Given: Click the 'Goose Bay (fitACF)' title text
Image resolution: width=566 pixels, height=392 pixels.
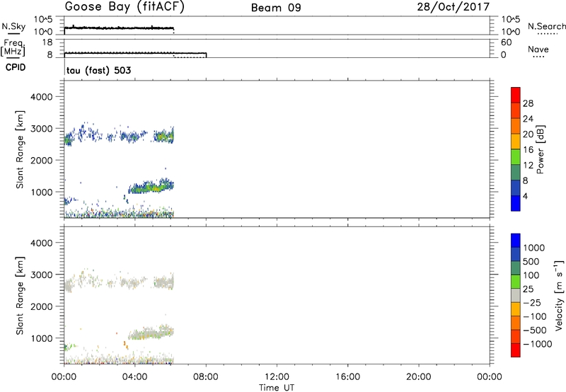Looking at the screenshot, I should (125, 7).
